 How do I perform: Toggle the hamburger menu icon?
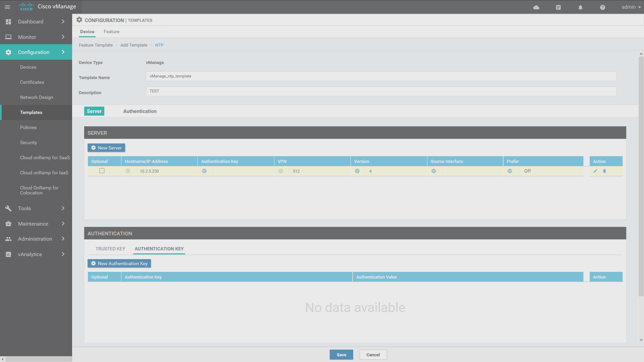pyautogui.click(x=7, y=7)
